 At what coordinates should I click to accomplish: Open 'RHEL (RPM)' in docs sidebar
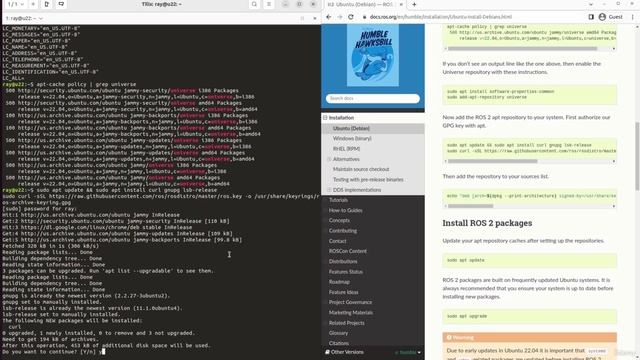pos(346,149)
